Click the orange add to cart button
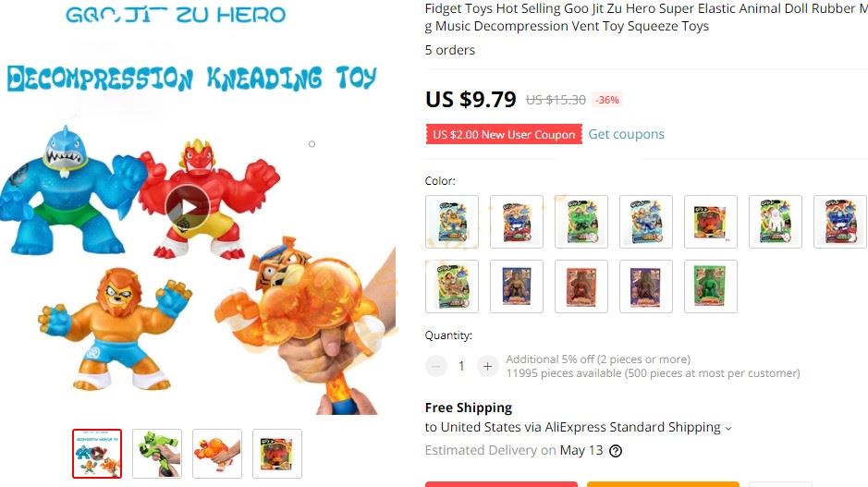Viewport: 868px width, 487px height. click(663, 484)
